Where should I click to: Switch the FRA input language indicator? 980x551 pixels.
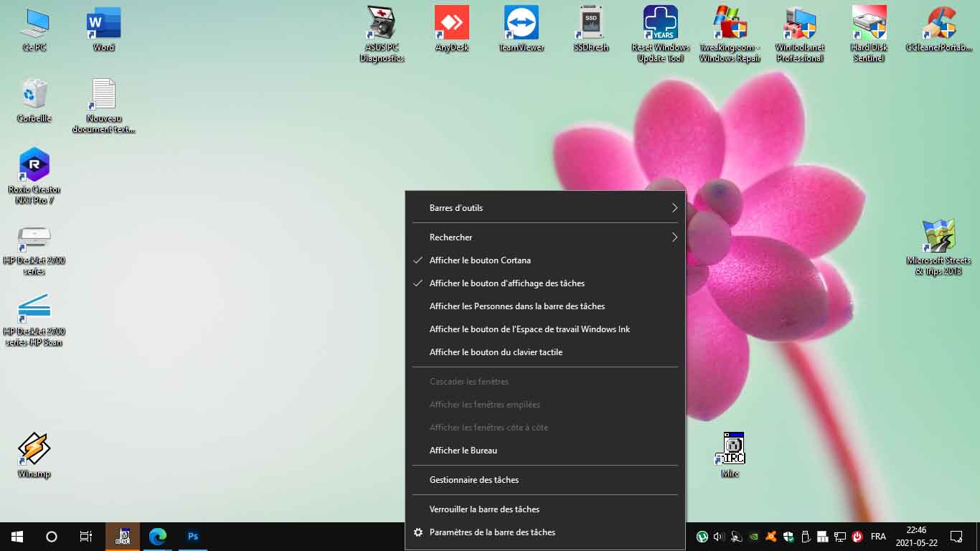878,537
